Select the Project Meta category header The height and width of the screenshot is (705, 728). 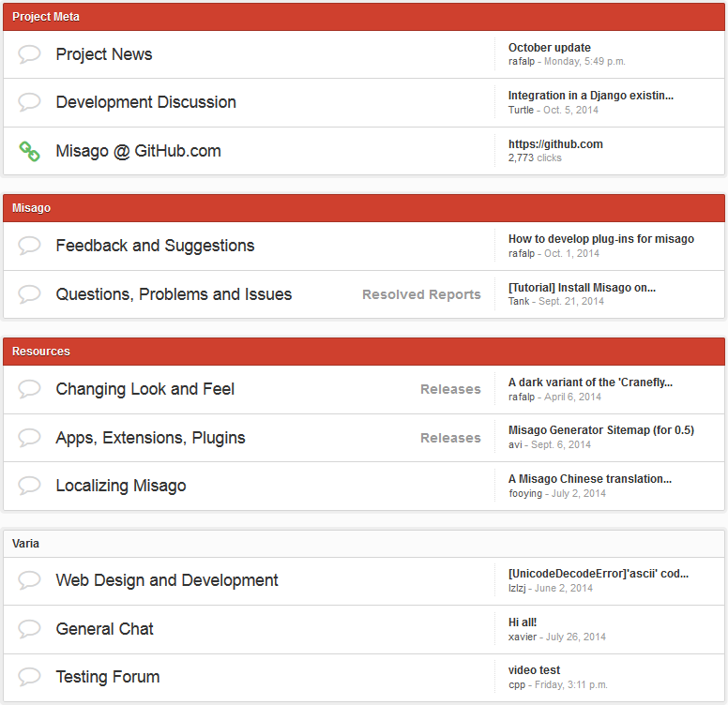[46, 17]
